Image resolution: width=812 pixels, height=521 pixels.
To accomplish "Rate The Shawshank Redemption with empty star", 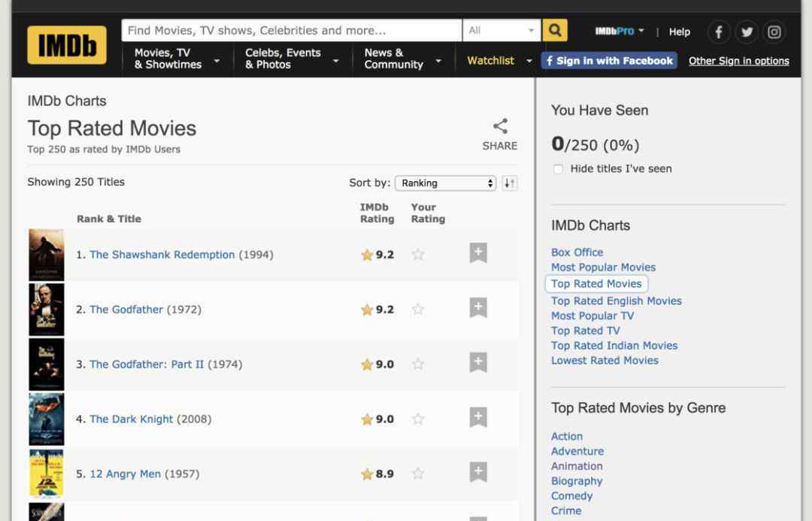I will pos(418,254).
